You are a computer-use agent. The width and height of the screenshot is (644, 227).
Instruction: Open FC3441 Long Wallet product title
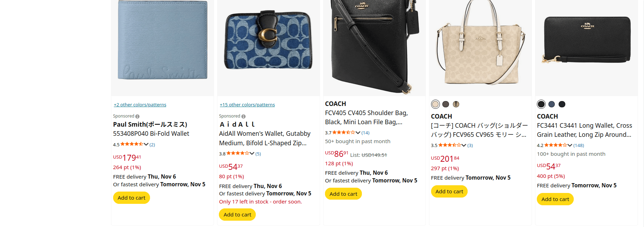[x=584, y=130]
